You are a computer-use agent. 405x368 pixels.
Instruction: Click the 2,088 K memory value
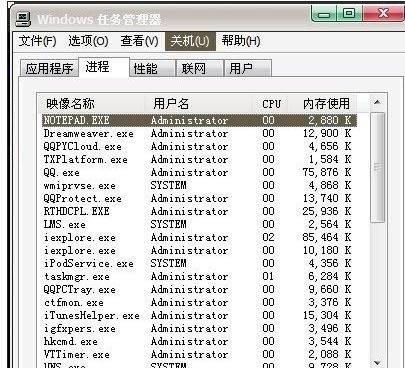(330, 354)
